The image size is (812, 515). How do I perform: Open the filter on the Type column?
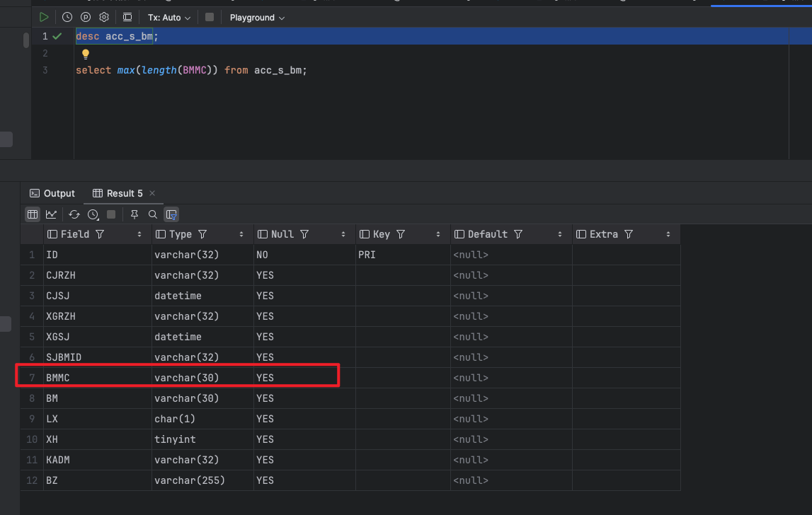point(202,234)
